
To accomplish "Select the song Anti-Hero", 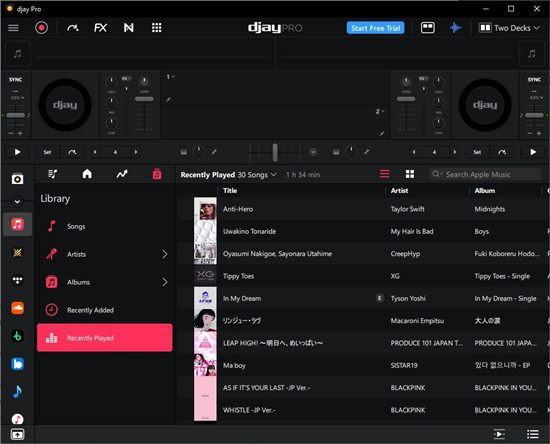I will point(362,209).
